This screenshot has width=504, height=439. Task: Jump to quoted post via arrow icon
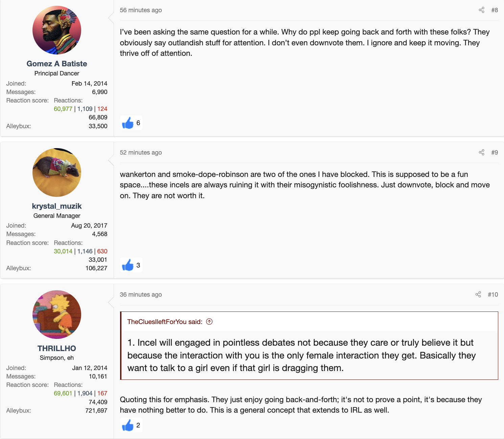(x=209, y=322)
